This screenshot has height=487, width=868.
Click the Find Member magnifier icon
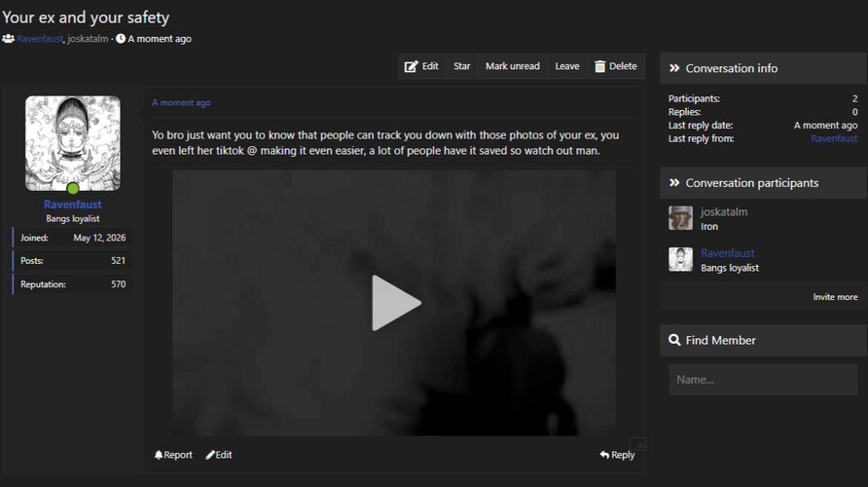pos(674,340)
